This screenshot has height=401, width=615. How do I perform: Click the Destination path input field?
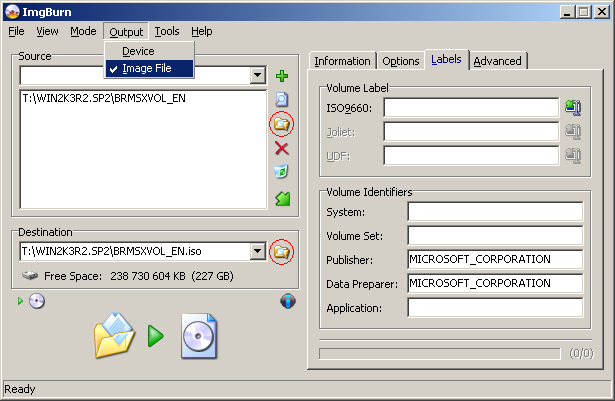click(x=135, y=251)
